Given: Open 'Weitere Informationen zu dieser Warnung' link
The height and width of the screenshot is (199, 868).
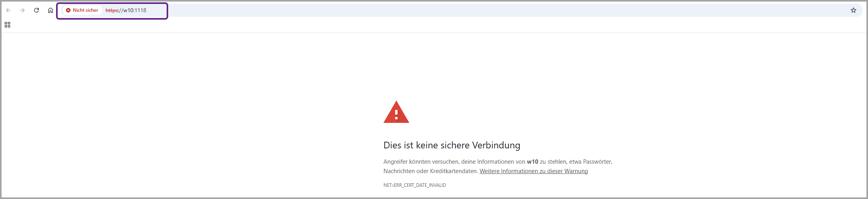Looking at the screenshot, I should [x=534, y=171].
